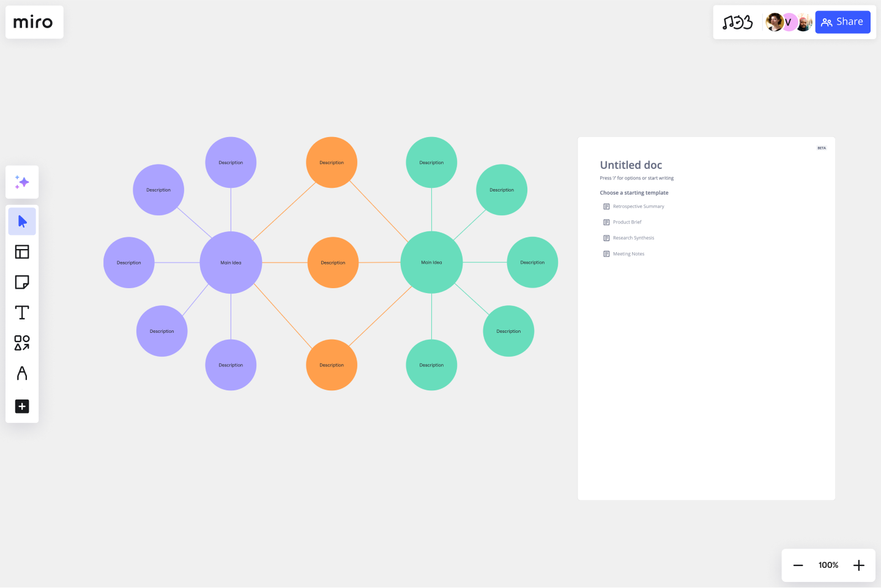Screen dimensions: 881x588
Task: Click the 100% zoom level indicator
Action: pos(828,565)
